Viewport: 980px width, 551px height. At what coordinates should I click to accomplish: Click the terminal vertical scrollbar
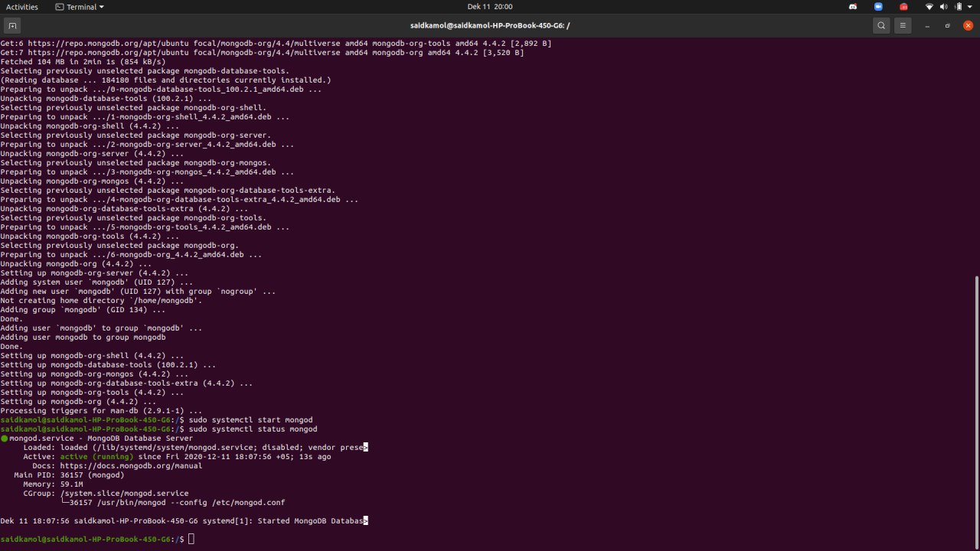coord(976,406)
